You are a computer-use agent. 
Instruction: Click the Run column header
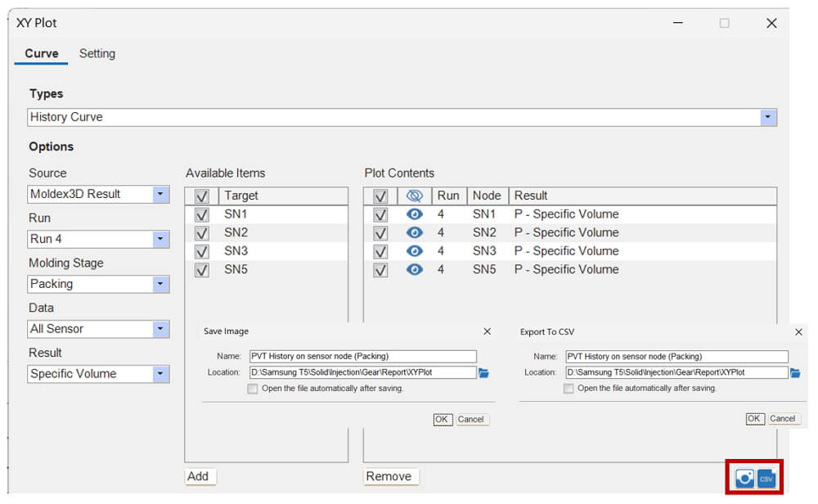[449, 196]
